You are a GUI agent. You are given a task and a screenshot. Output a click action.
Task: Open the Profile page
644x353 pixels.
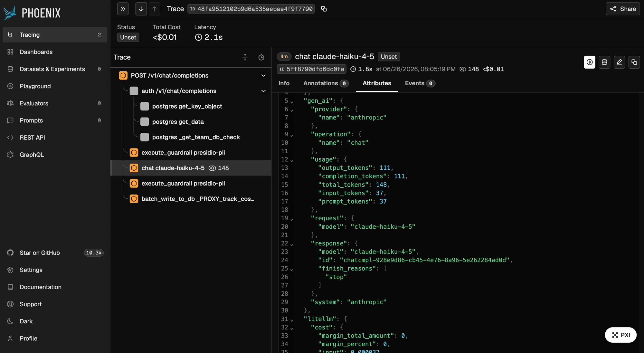[55, 338]
